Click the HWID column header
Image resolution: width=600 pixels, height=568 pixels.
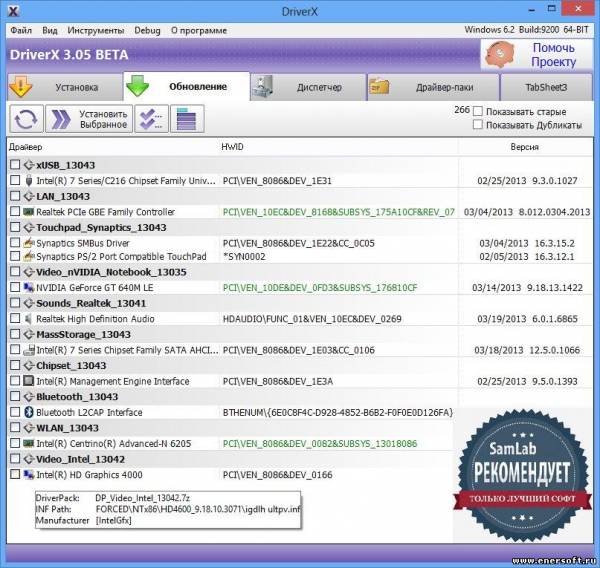[232, 147]
